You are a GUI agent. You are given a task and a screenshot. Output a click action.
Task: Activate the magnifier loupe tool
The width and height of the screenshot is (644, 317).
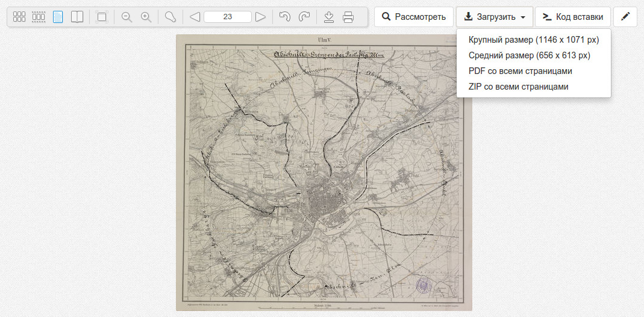click(x=170, y=17)
